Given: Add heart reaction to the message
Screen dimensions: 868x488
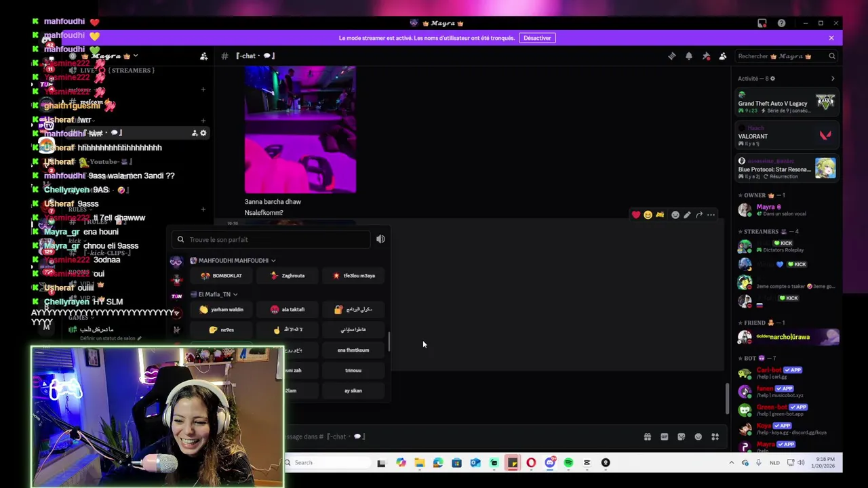Looking at the screenshot, I should coord(636,215).
